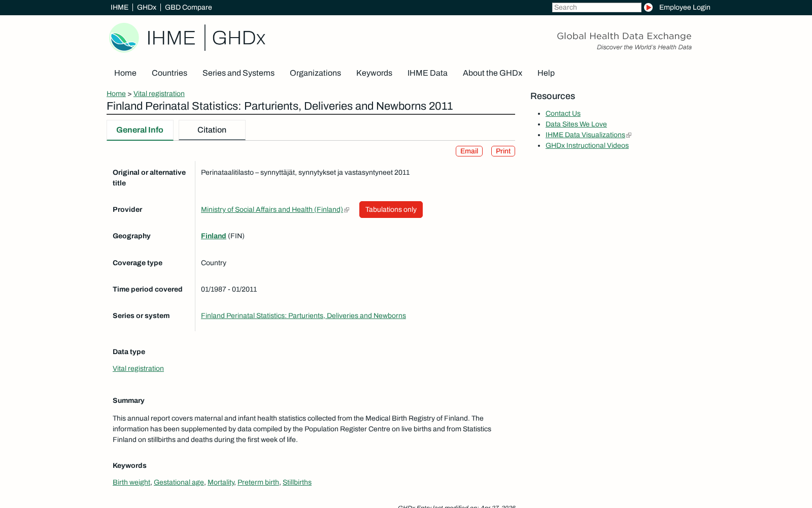This screenshot has width=812, height=508.
Task: Open the Stillbirths keyword link
Action: click(297, 483)
